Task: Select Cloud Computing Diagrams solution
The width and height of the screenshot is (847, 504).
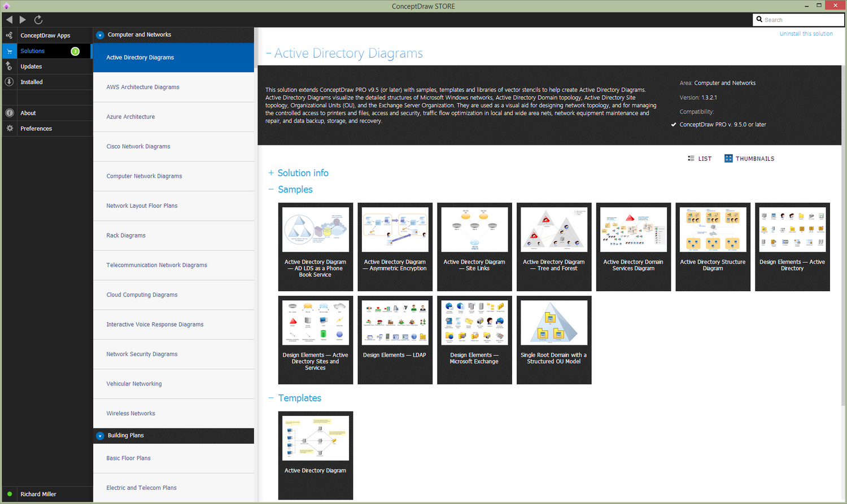Action: tap(173, 295)
